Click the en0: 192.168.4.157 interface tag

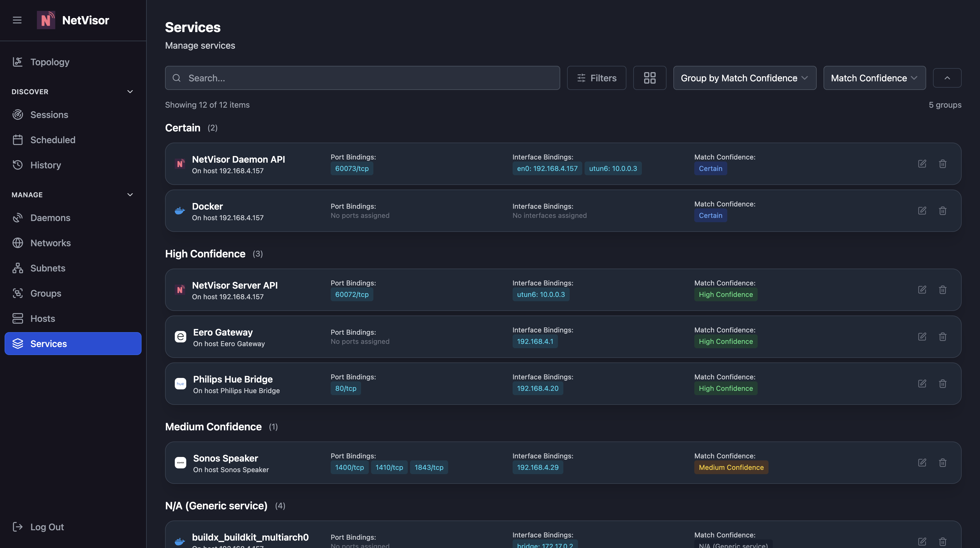pyautogui.click(x=547, y=169)
